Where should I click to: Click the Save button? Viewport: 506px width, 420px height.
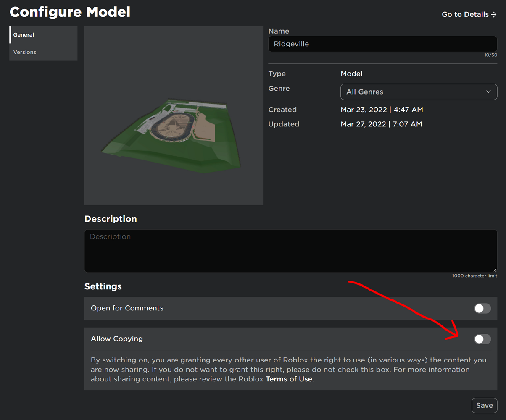[x=484, y=405]
